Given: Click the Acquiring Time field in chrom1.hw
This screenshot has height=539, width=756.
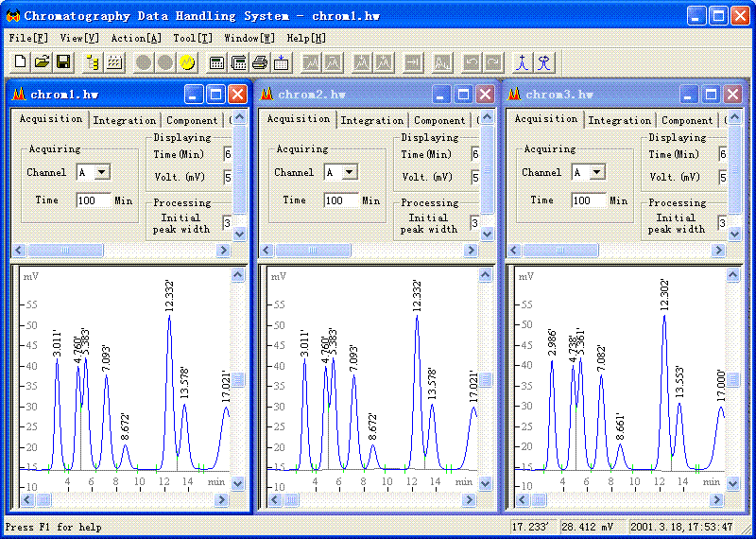Looking at the screenshot, I should point(94,200).
